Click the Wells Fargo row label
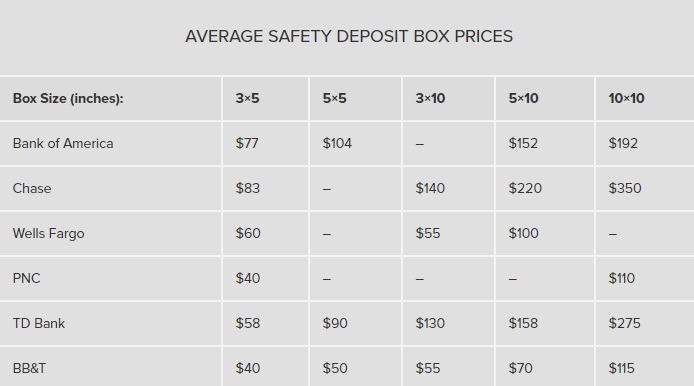The height and width of the screenshot is (386, 694). click(x=48, y=233)
